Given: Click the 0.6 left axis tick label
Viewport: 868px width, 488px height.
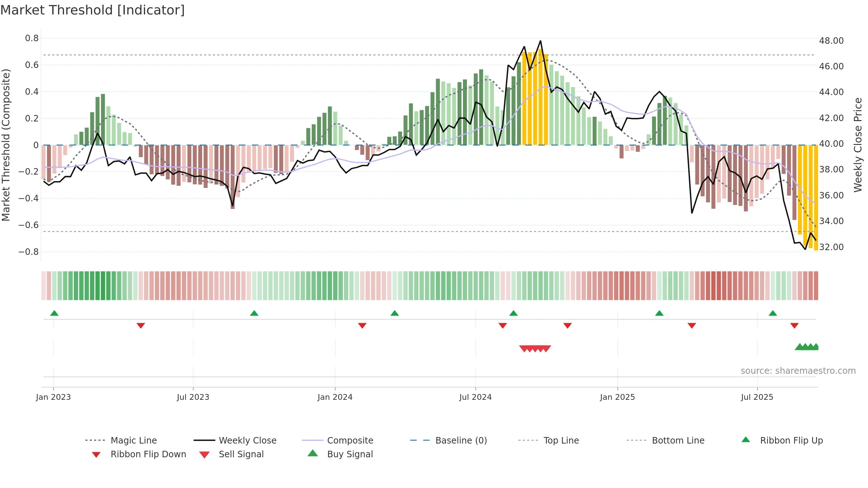Looking at the screenshot, I should (x=32, y=65).
